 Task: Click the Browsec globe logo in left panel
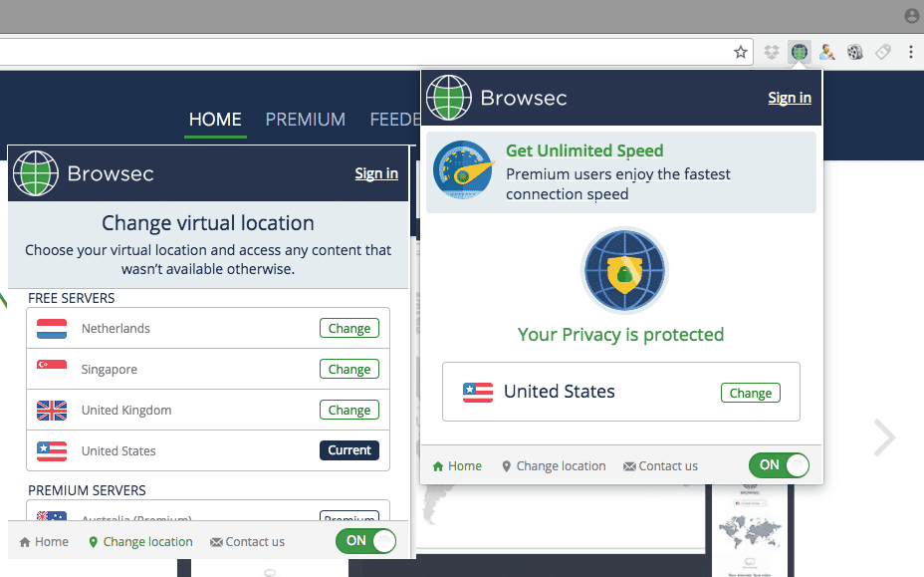(x=36, y=173)
